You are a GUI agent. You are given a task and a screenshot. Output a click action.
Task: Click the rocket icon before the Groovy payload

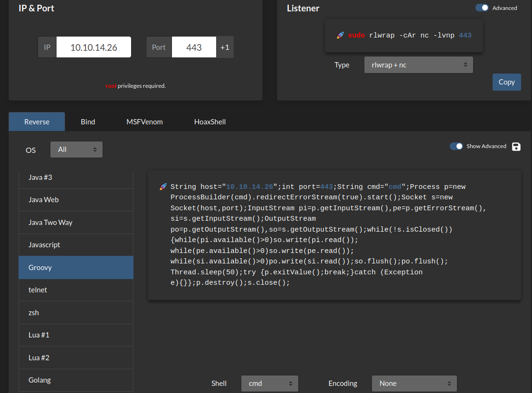pos(163,187)
